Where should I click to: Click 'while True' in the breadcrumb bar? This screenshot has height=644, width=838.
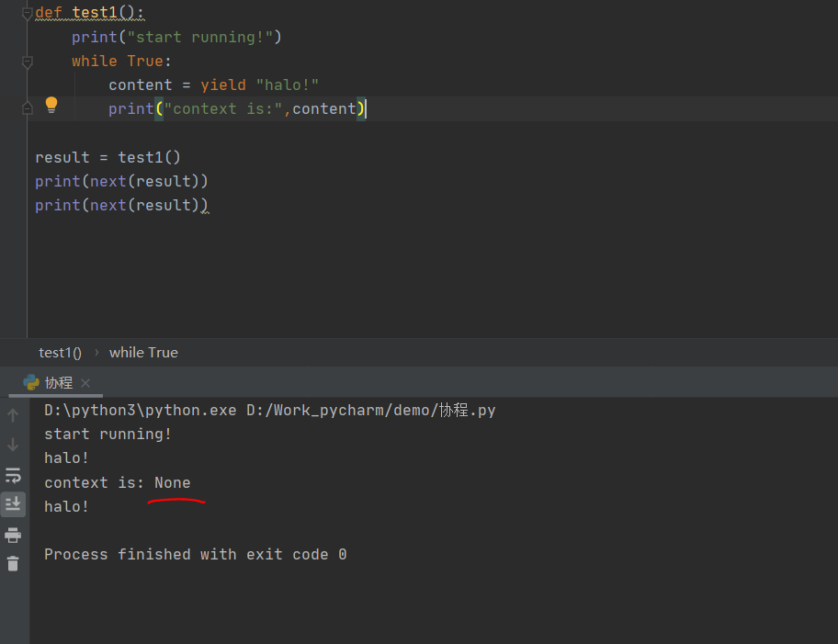coord(143,353)
